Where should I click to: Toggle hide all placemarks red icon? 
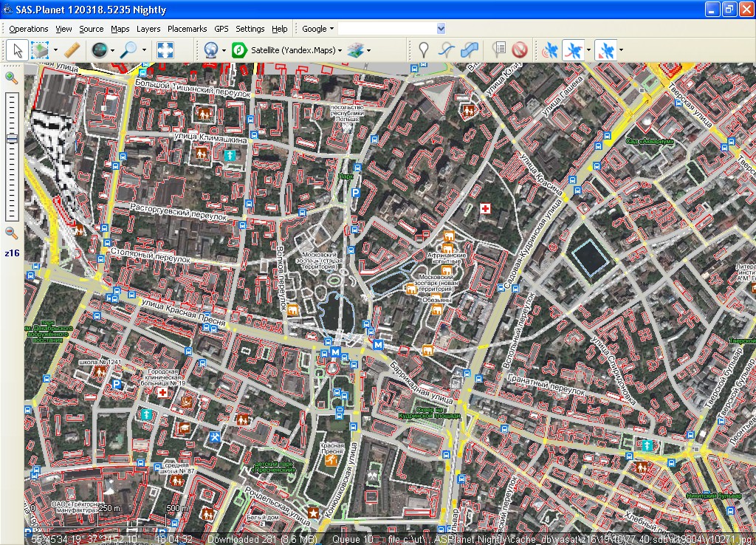pyautogui.click(x=519, y=50)
